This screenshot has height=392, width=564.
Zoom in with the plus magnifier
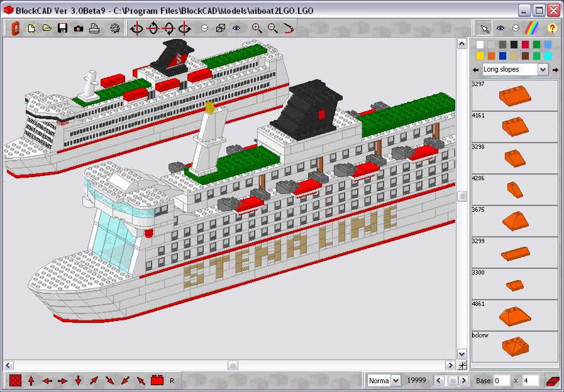tap(257, 28)
